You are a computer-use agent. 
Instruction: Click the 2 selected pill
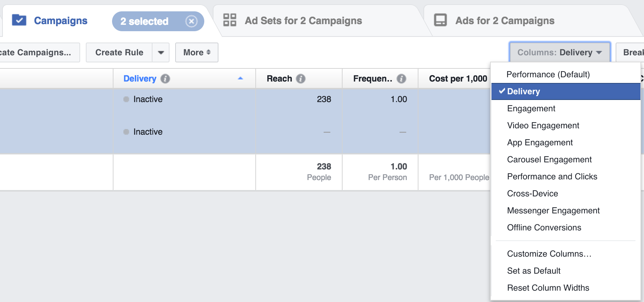coord(158,21)
